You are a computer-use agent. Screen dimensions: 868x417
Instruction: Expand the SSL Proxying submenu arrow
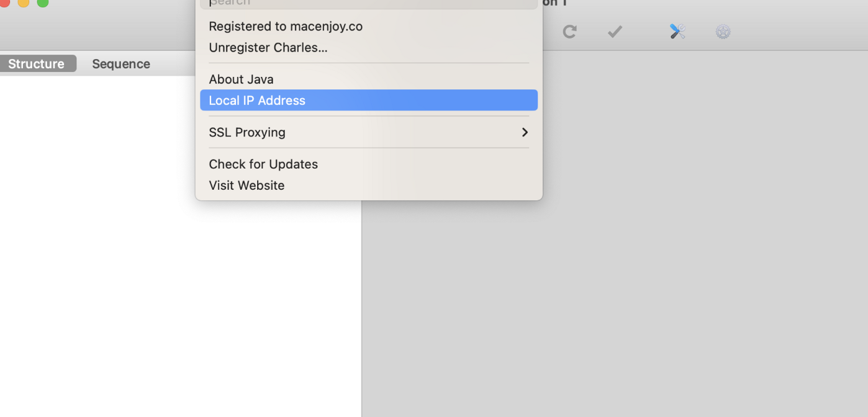point(524,132)
